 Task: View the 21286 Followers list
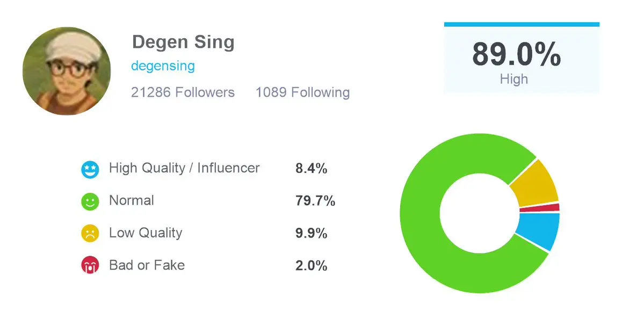pos(183,92)
